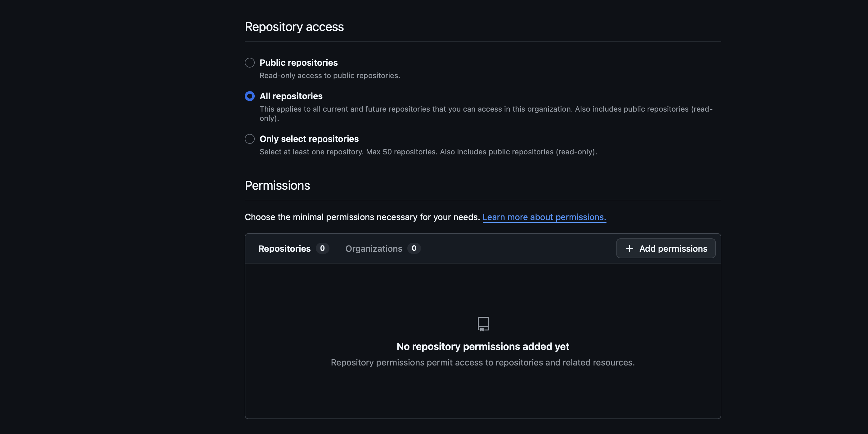Click the "Permissions" section heading

[x=277, y=185]
